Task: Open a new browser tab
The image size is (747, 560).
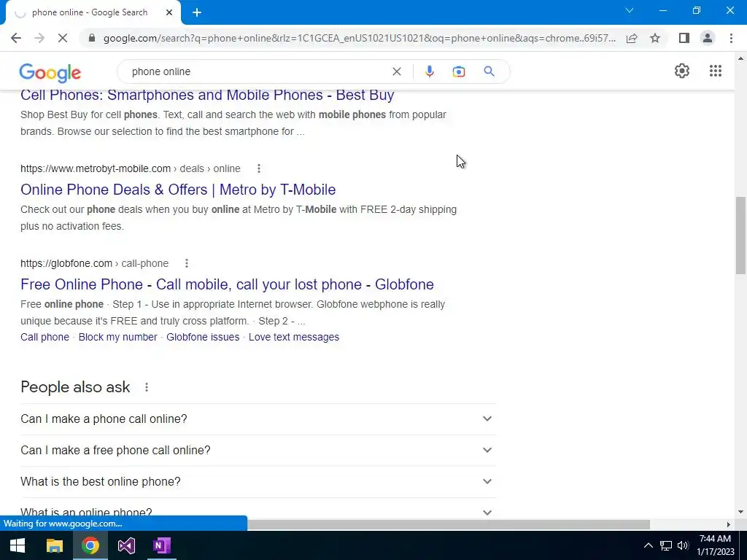Action: tap(197, 13)
